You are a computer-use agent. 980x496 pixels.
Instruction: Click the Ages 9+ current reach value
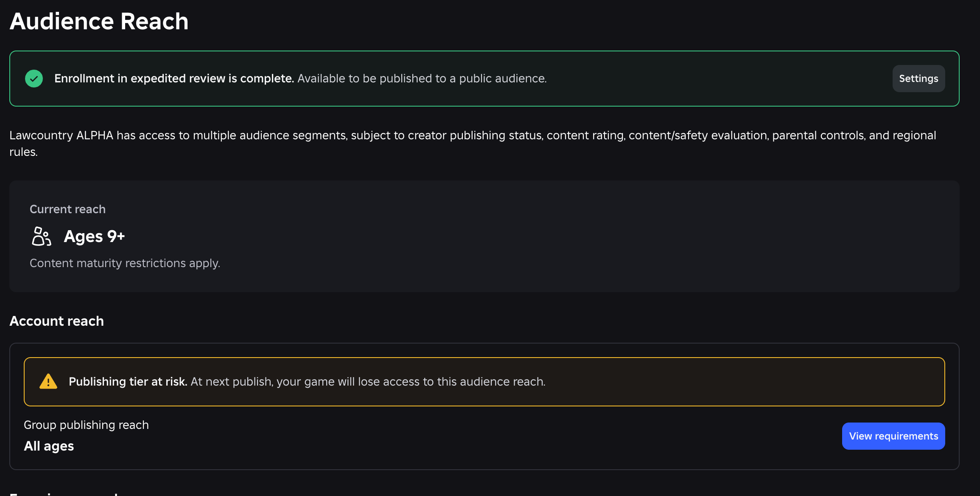pyautogui.click(x=94, y=237)
